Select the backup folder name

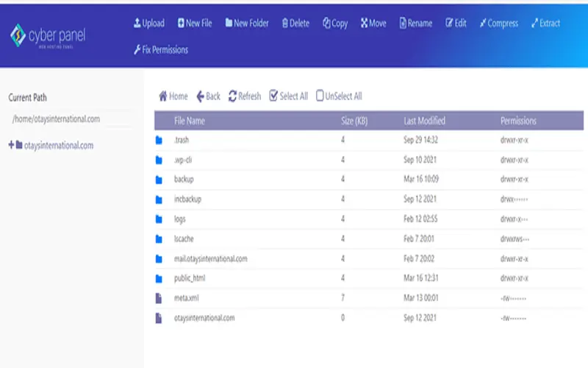(x=184, y=179)
